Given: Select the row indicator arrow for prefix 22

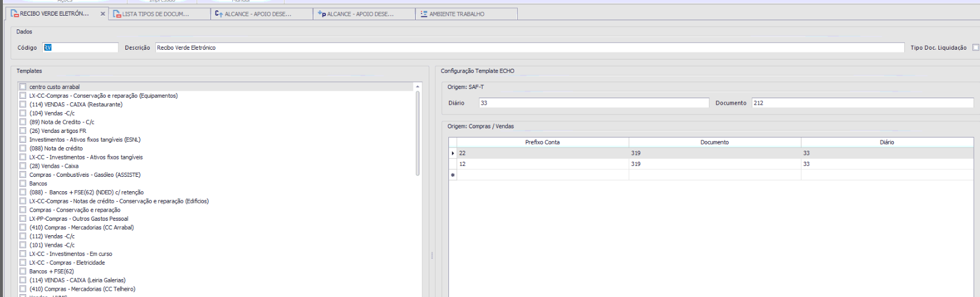Looking at the screenshot, I should tap(453, 153).
